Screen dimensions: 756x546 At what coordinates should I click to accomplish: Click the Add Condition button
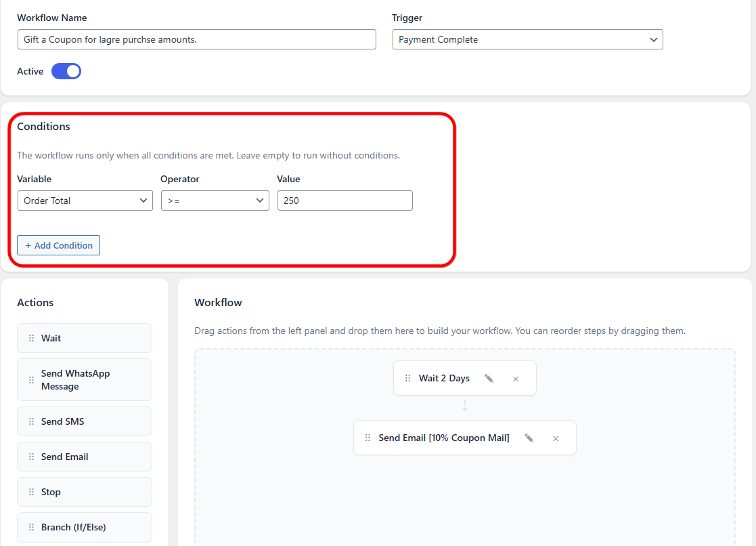[x=58, y=245]
